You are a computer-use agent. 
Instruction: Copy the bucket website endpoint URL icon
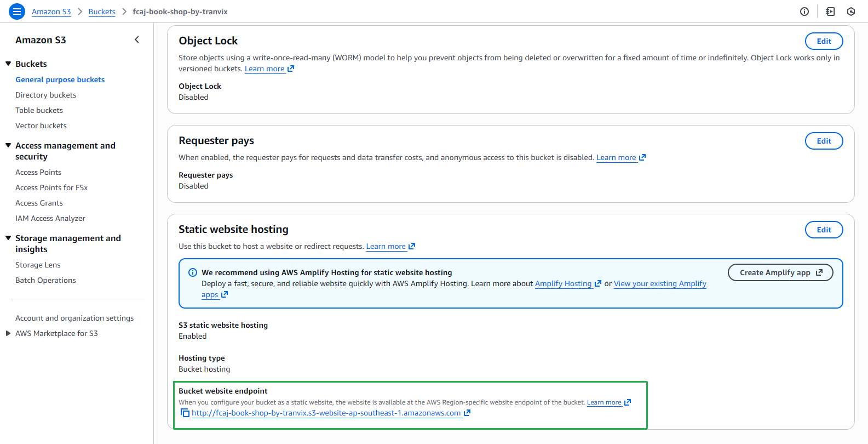tap(185, 413)
